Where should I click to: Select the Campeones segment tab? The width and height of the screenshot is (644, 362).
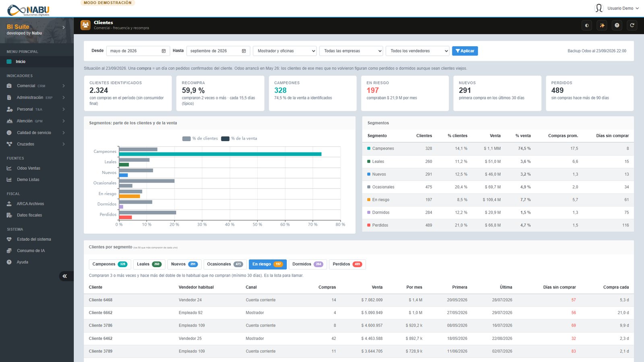point(109,264)
